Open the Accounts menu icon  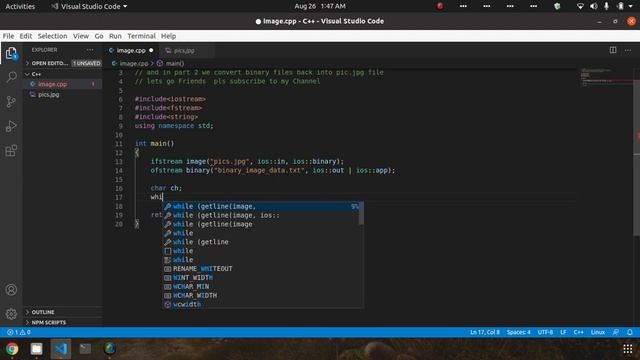[11, 289]
